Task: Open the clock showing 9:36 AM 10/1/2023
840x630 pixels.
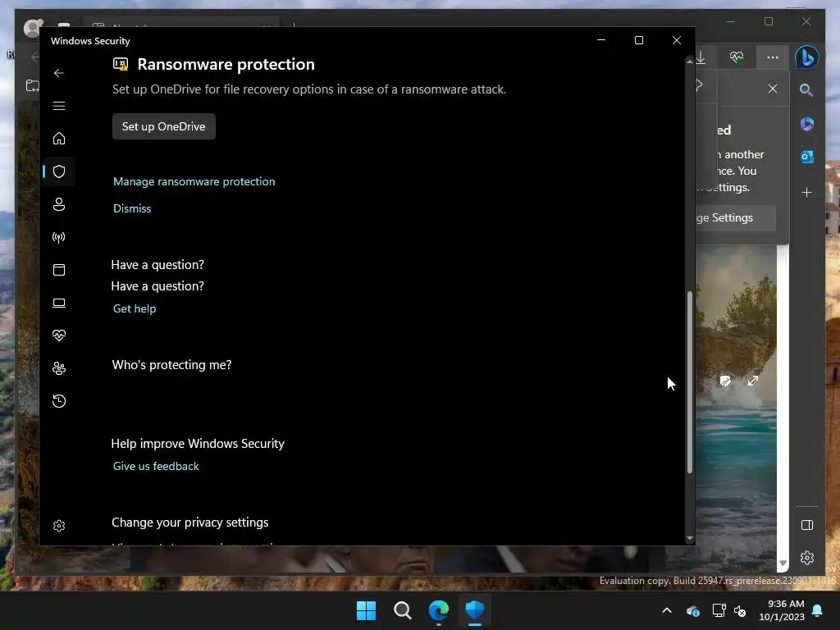Action: (x=782, y=610)
